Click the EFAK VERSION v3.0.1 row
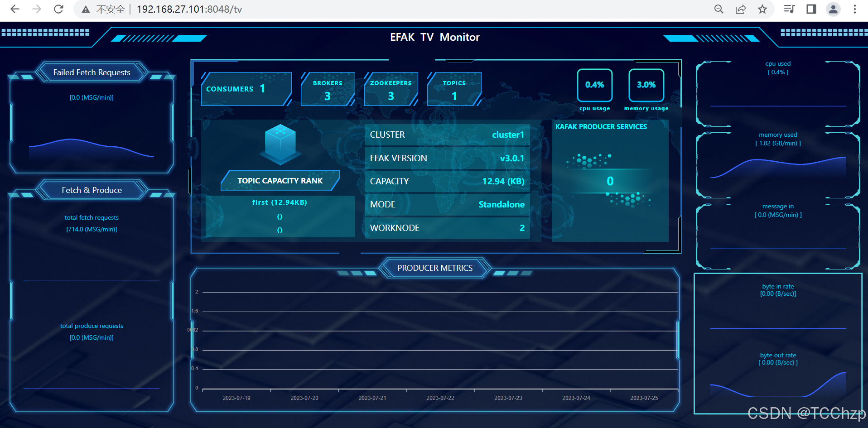Viewport: 868px width, 428px height. point(447,158)
